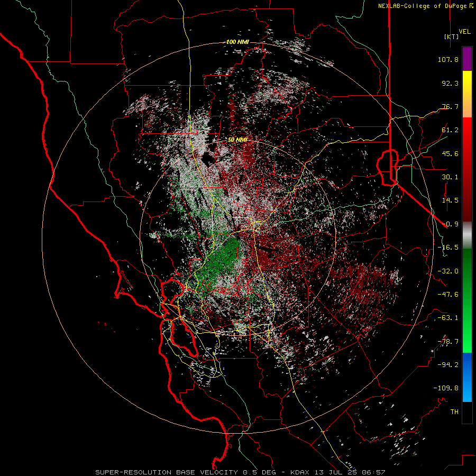
Task: Select the -16.5 scale value
Action: [448, 248]
